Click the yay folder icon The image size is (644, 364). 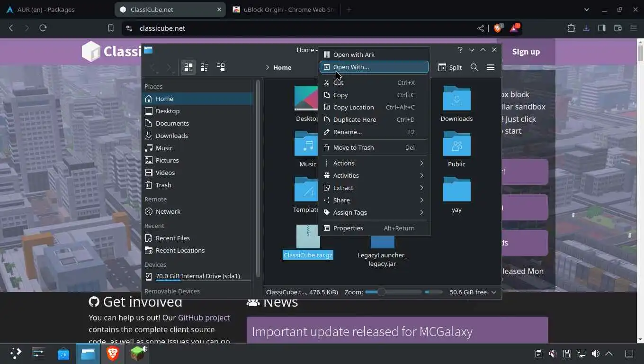456,190
